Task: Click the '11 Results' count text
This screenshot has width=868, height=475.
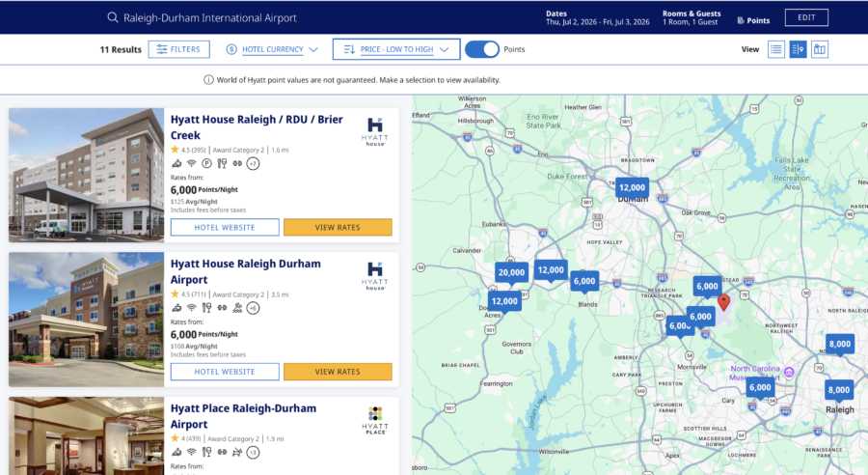Action: (121, 49)
